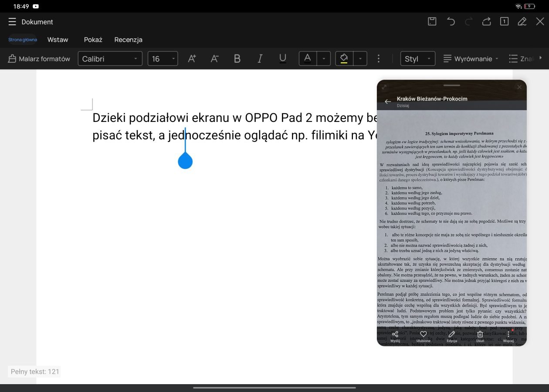Image resolution: width=549 pixels, height=392 pixels.
Task: Go back in the floating gallery window
Action: click(388, 101)
